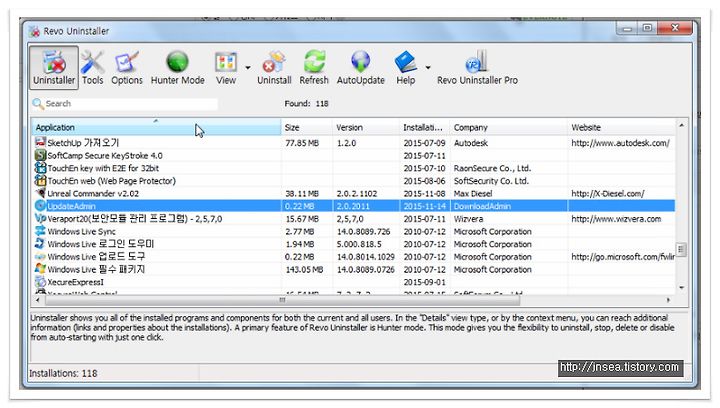Select SoftCamp Secure KeyStroke 4.0 row text
This screenshot has width=720, height=408.
click(105, 156)
